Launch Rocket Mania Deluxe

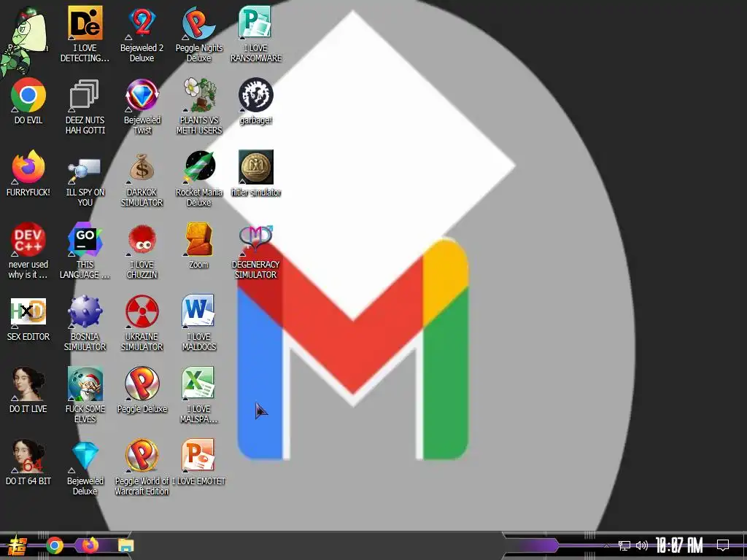pos(198,167)
